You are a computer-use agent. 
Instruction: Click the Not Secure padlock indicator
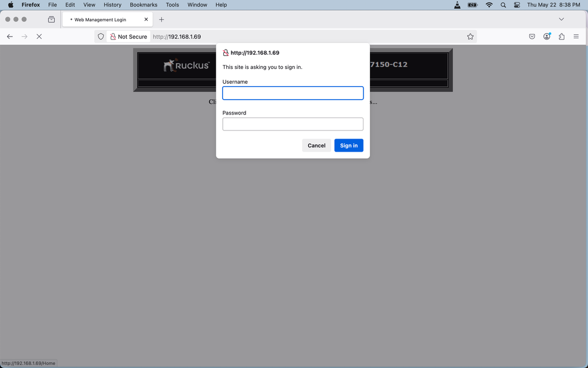point(129,37)
